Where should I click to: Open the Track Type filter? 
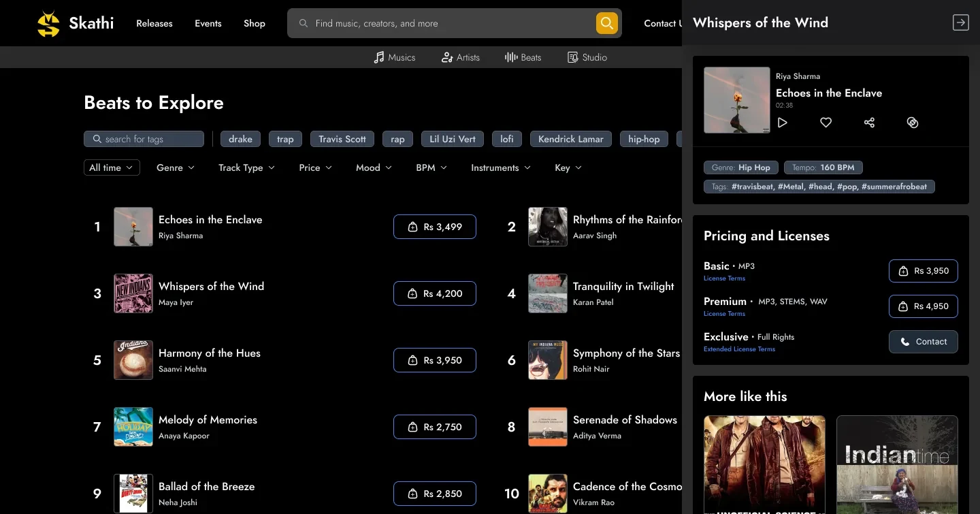(x=246, y=167)
